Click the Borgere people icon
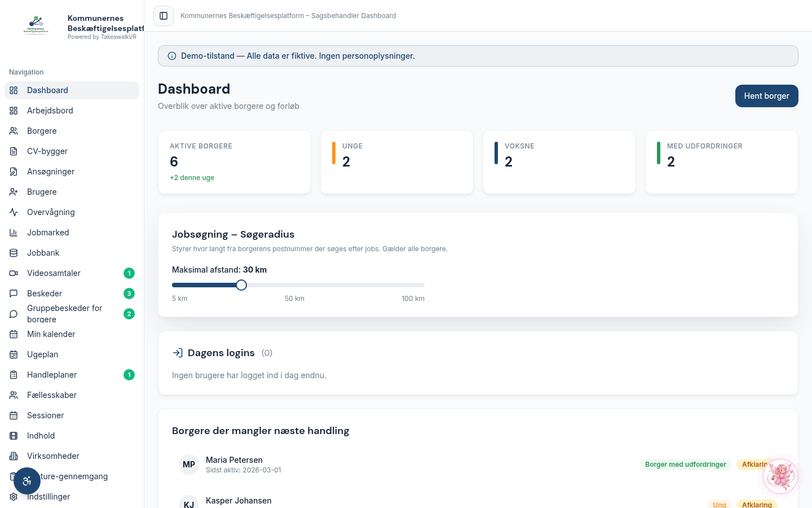Viewport: 812px width, 508px height. tap(14, 131)
